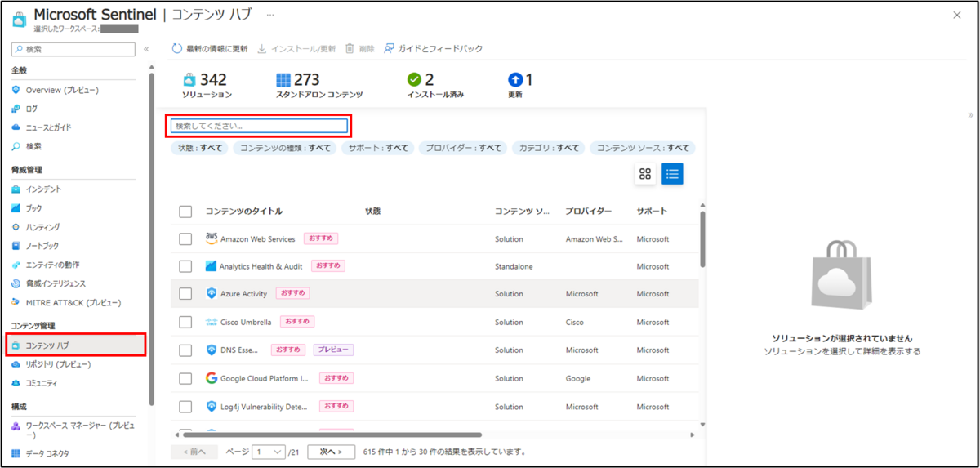Select コンテンツ ハブ in the sidebar
980x468 pixels.
coord(76,345)
